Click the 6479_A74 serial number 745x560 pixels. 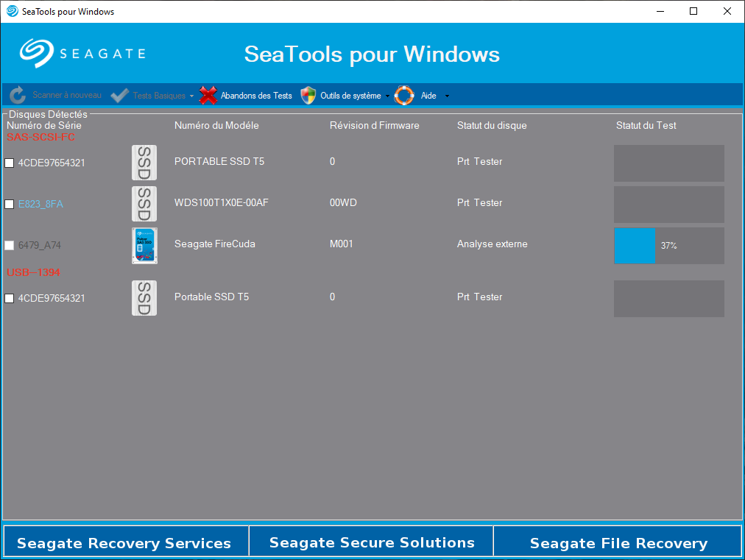point(40,246)
